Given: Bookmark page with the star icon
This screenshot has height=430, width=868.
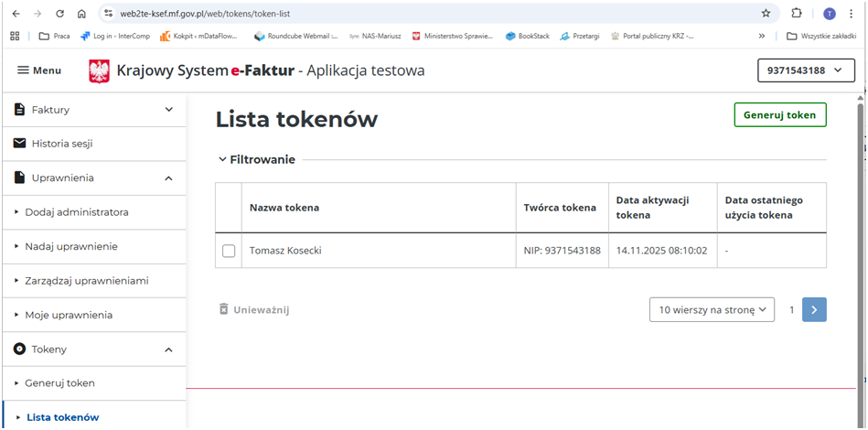Looking at the screenshot, I should [x=766, y=14].
